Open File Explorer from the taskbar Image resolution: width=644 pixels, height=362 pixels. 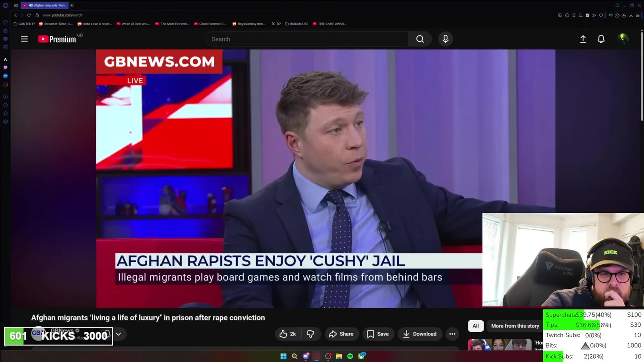pyautogui.click(x=339, y=356)
